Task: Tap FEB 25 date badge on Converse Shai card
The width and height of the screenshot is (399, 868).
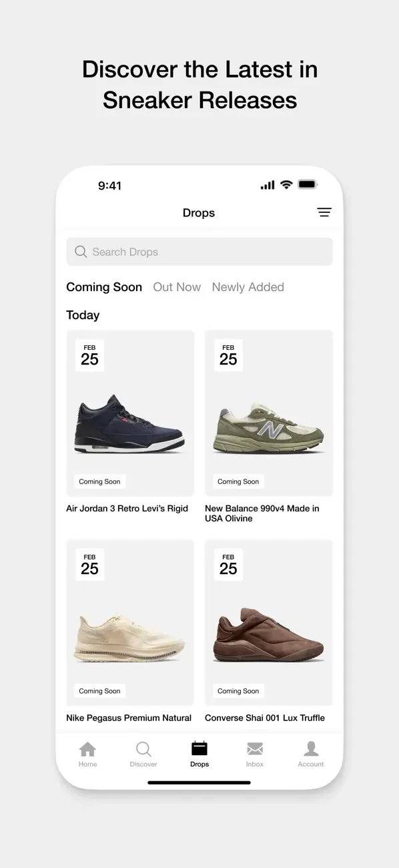Action: 228,565
